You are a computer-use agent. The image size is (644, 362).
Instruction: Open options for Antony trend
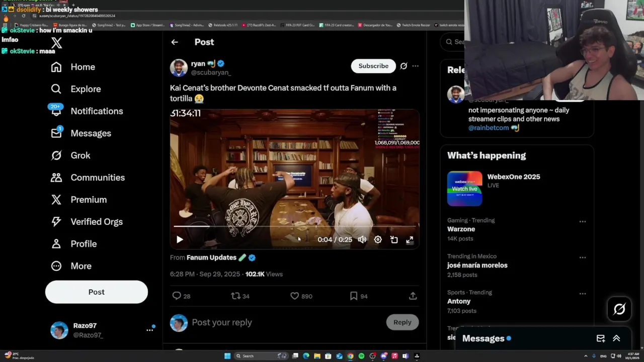tap(582, 294)
